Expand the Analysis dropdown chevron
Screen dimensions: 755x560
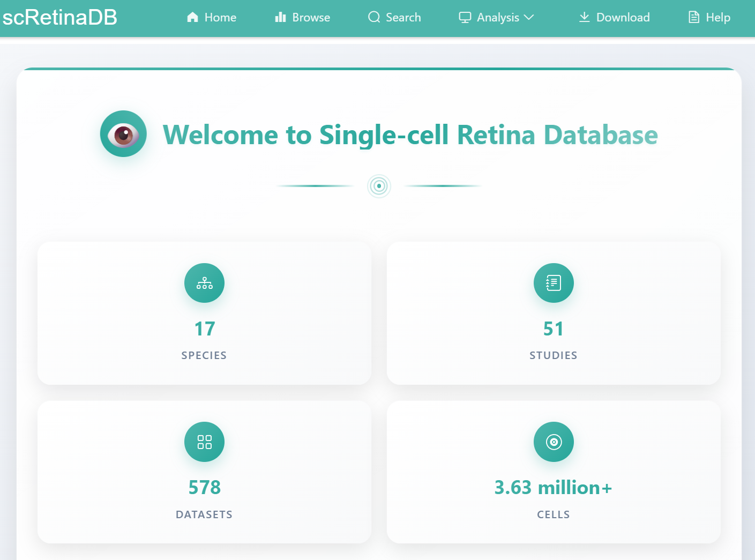click(x=529, y=18)
